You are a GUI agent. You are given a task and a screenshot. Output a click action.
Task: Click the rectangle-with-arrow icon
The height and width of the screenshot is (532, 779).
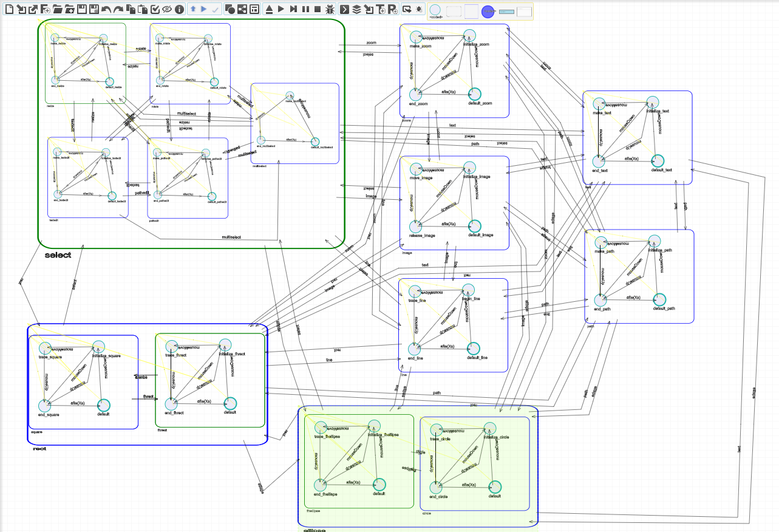pos(407,9)
